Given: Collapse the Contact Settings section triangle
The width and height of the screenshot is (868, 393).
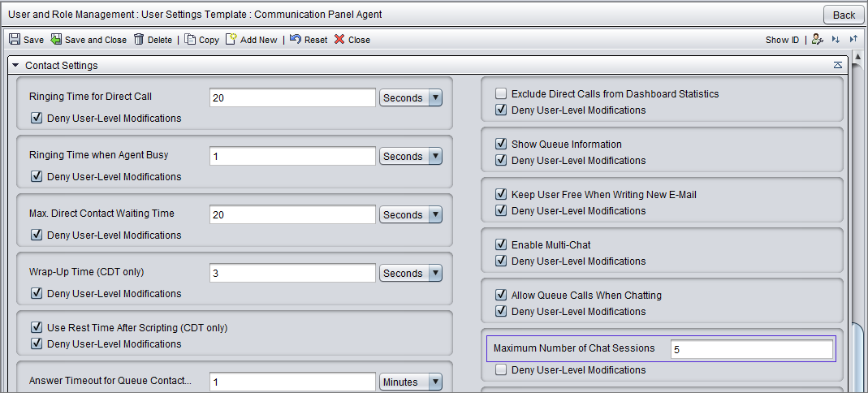Looking at the screenshot, I should click(15, 65).
